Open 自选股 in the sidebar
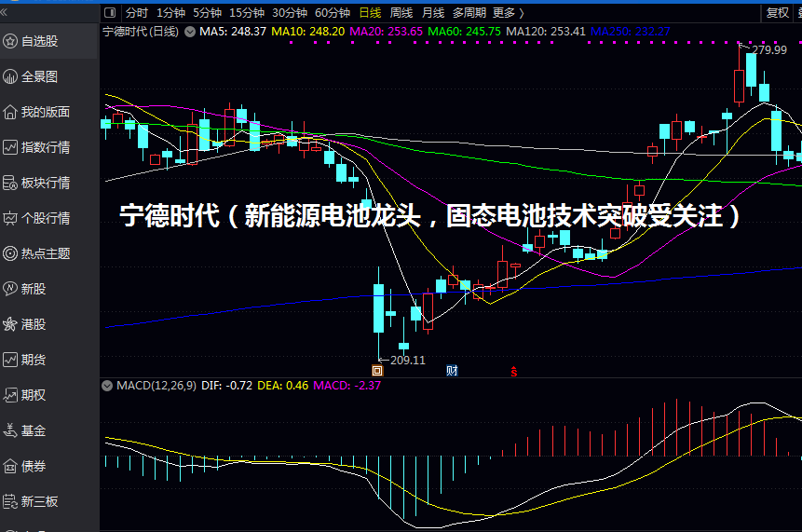The height and width of the screenshot is (532, 802). (x=39, y=41)
